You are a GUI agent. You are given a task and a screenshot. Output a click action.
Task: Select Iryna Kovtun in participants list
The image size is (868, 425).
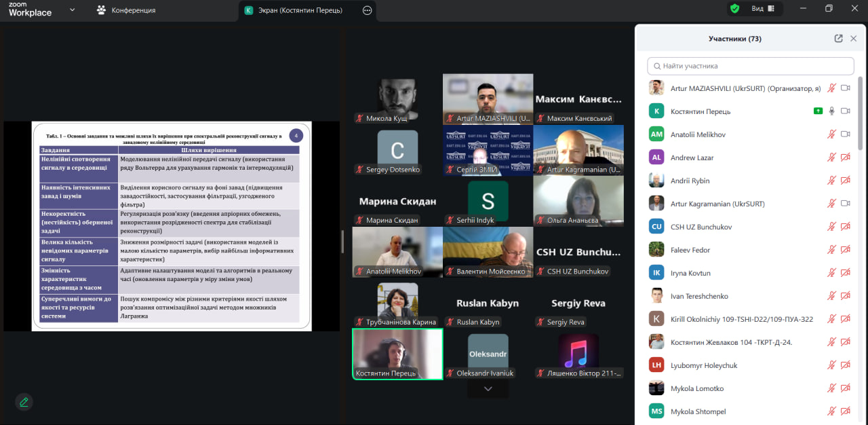tap(690, 273)
